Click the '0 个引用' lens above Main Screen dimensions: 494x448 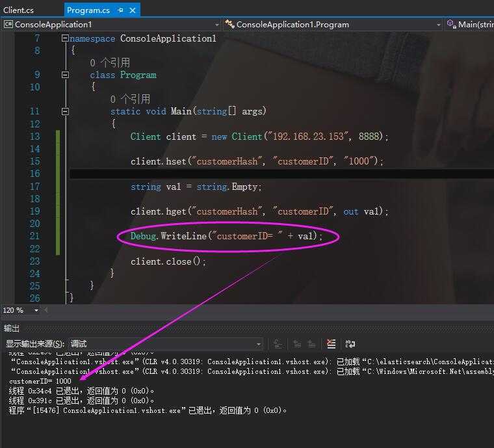pos(130,99)
